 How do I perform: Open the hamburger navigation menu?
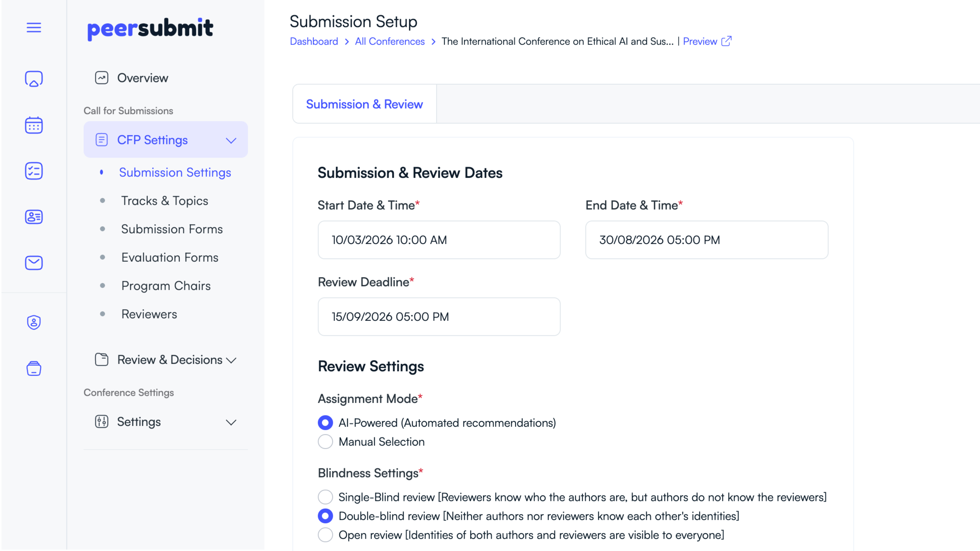coord(33,28)
